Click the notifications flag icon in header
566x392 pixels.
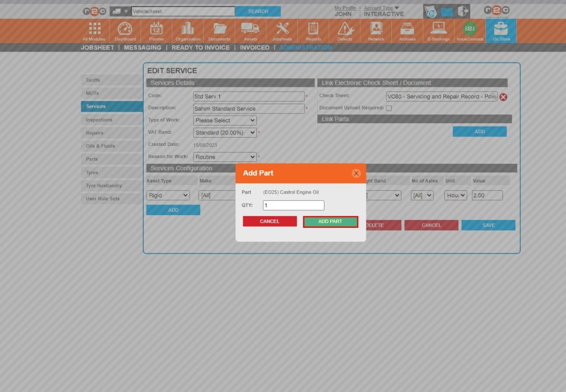pyautogui.click(x=430, y=12)
